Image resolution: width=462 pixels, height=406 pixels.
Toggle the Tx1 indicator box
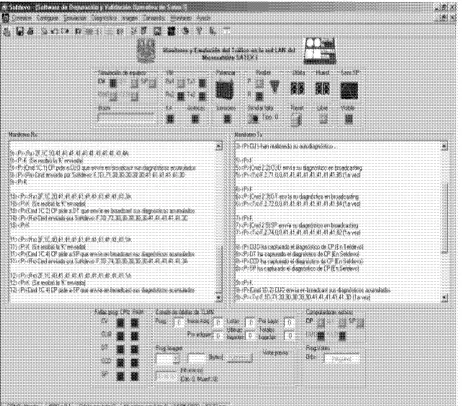pos(202,83)
